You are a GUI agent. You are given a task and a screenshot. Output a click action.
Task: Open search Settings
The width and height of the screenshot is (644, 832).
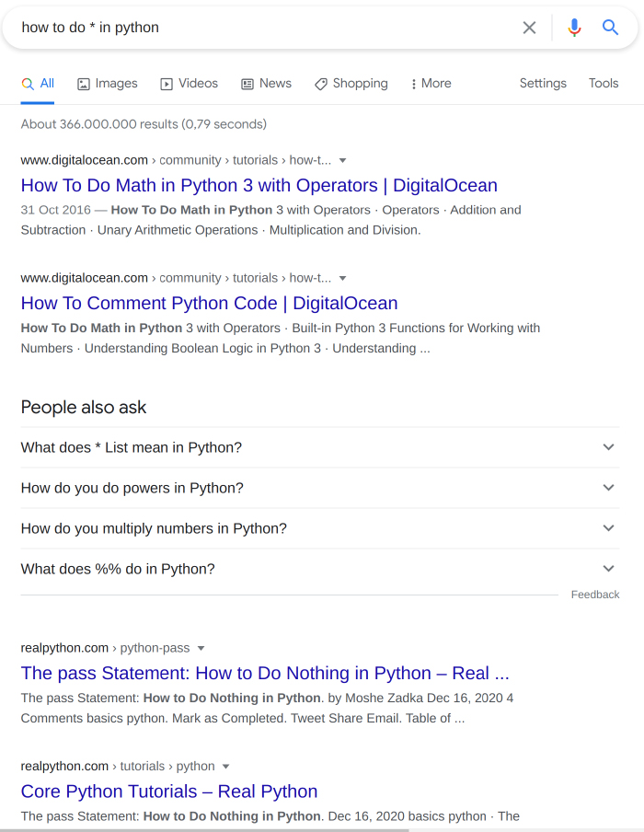(x=543, y=84)
